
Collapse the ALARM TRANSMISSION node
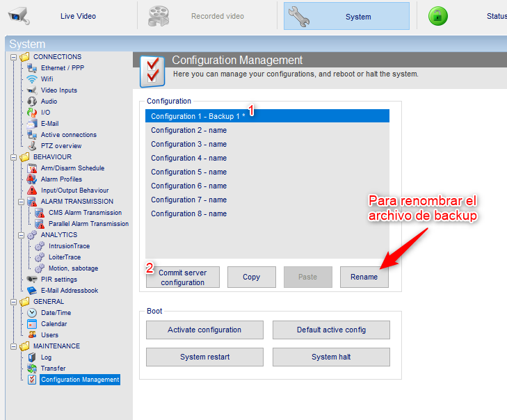click(x=22, y=202)
